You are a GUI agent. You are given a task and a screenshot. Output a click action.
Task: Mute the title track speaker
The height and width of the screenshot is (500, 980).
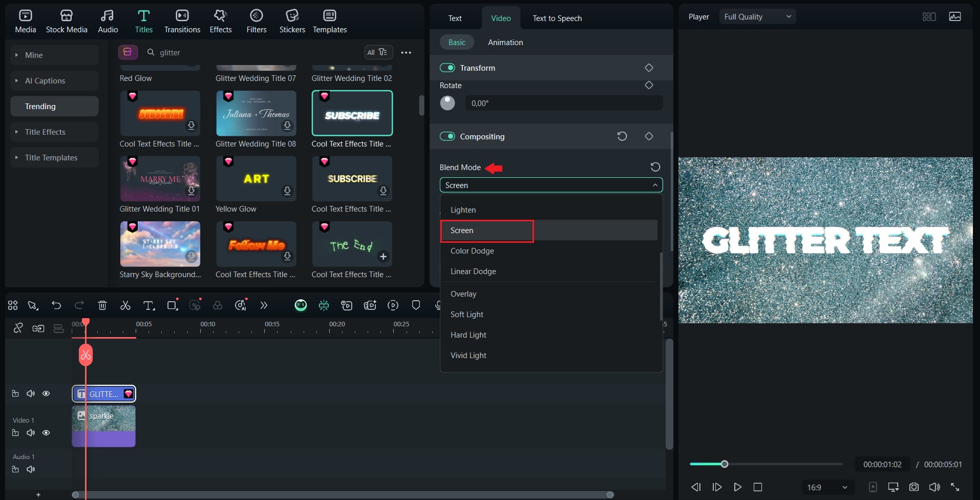[31, 393]
